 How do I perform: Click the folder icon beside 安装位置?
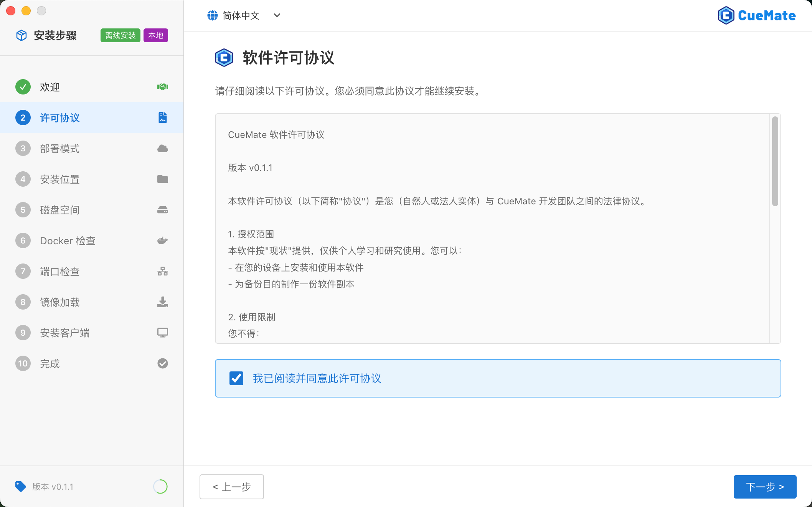point(162,179)
